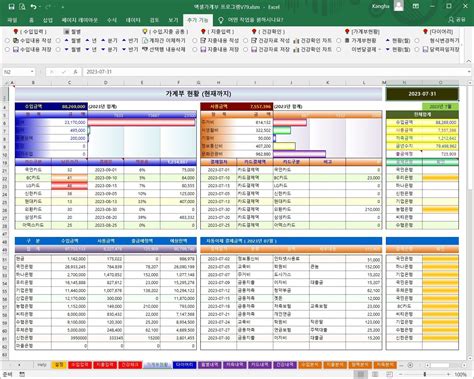Screen dimensions: 474x379
Task: Click the down arrow beside 년
Action: click(87, 49)
